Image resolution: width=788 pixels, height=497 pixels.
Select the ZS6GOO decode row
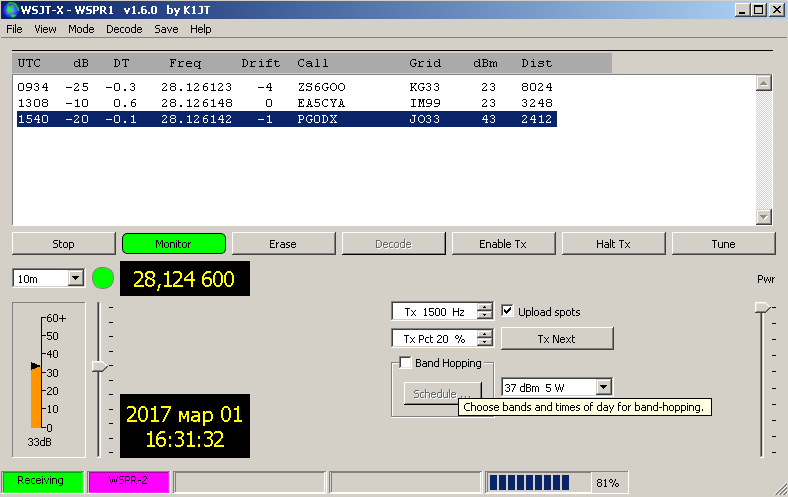coord(286,87)
